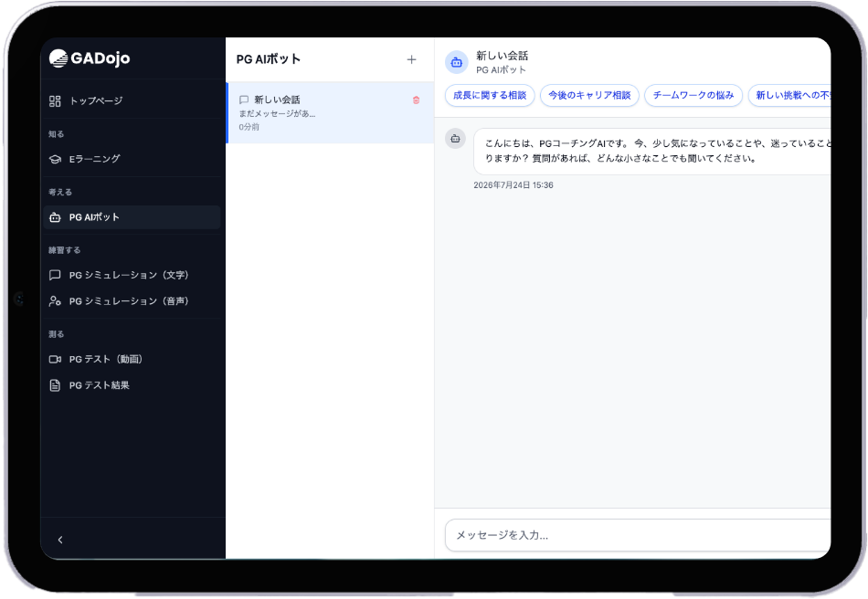The height and width of the screenshot is (599, 868).
Task: Click the message icon beside 新しい会話 in list
Action: coord(244,100)
